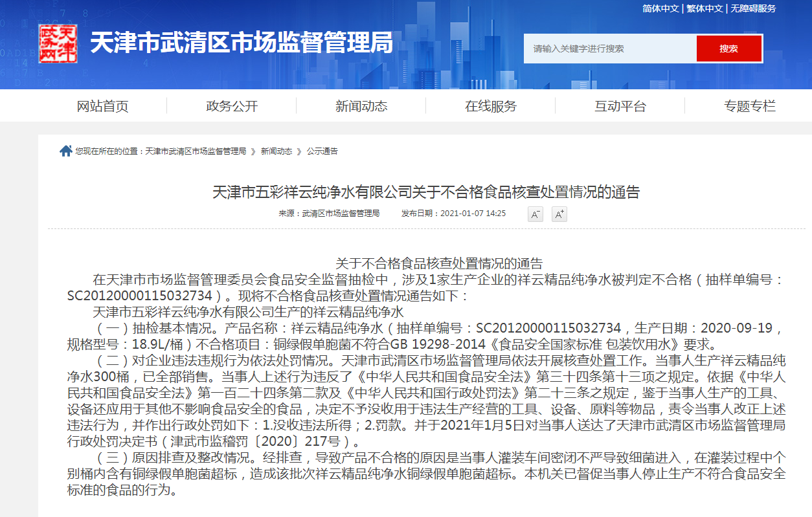
Task: Click source text 来源：武清区市场监督管理局
Action: (329, 213)
